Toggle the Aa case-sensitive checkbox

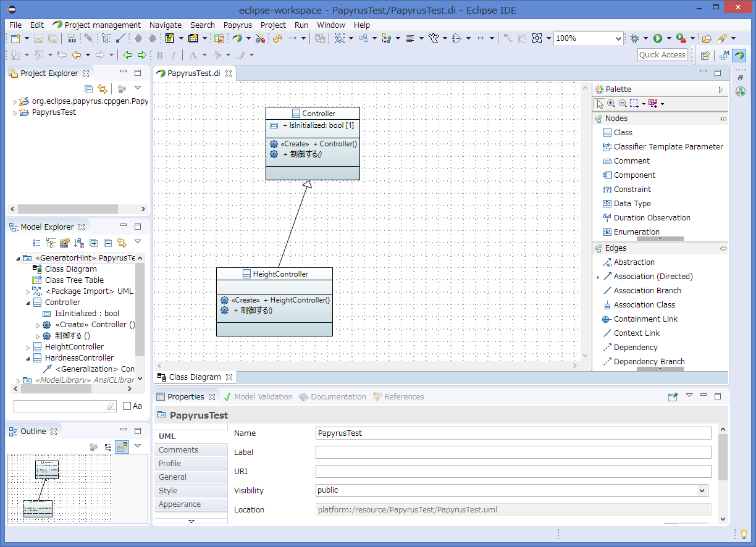click(127, 406)
